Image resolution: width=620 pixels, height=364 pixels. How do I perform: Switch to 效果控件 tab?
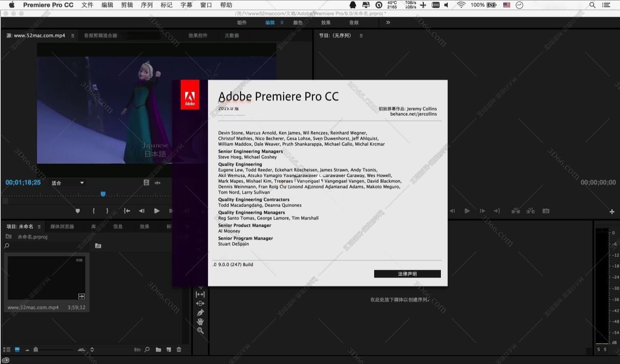click(198, 36)
